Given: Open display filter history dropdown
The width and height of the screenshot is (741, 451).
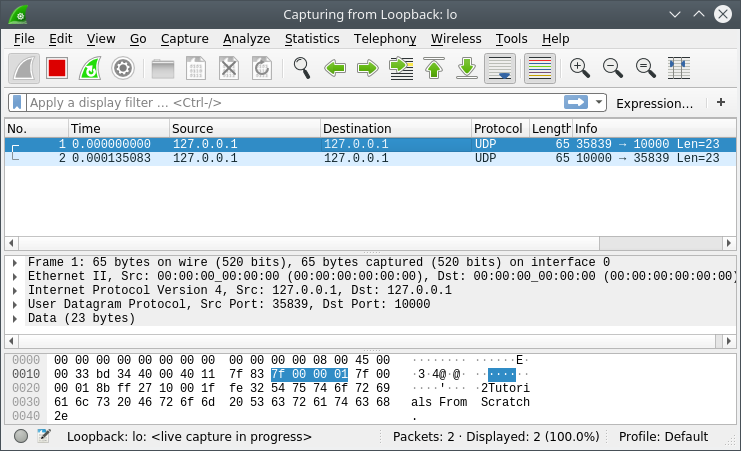Looking at the screenshot, I should click(599, 102).
